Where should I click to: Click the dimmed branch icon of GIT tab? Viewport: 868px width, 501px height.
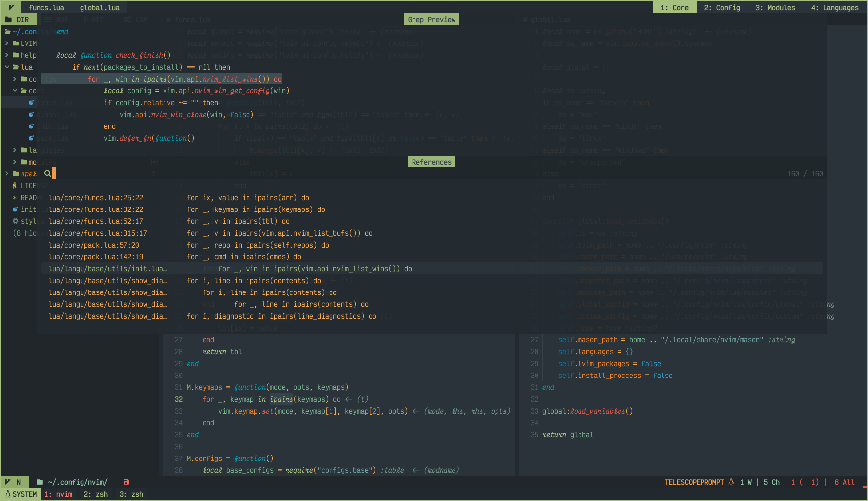(86, 20)
